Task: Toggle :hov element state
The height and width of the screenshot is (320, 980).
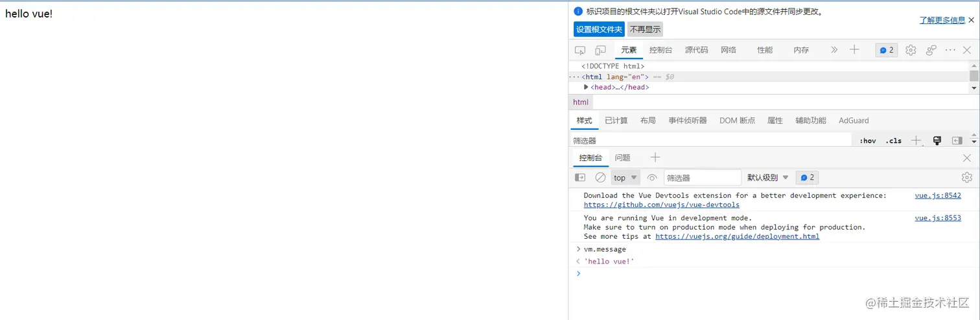Action: 868,140
